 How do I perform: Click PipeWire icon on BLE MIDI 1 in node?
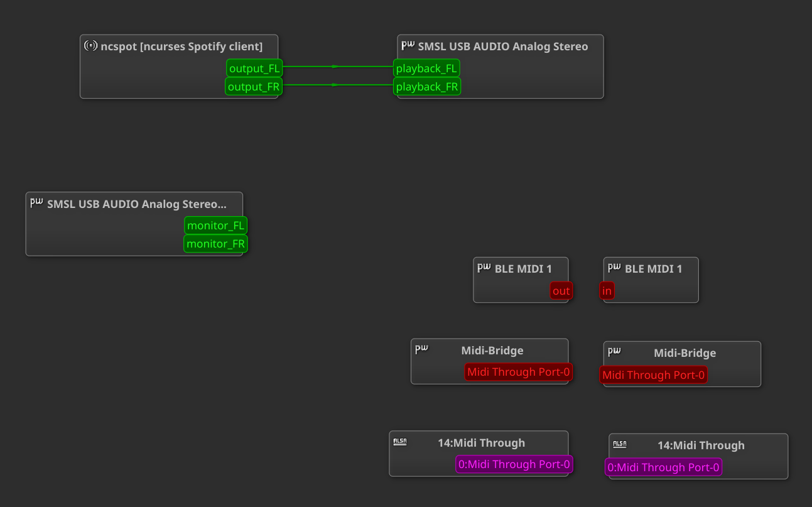click(x=614, y=268)
